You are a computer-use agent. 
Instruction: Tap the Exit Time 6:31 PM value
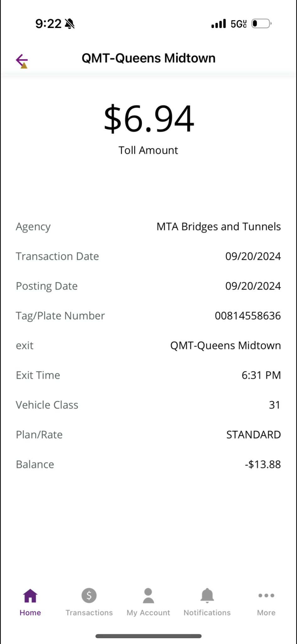[x=261, y=375]
